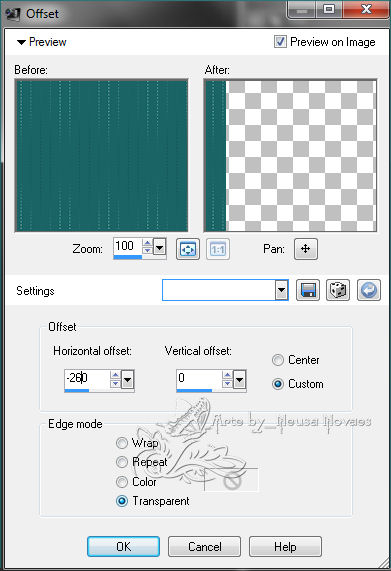Open the Horizontal offset slider dropdown
This screenshot has width=391, height=571.
pyautogui.click(x=127, y=380)
